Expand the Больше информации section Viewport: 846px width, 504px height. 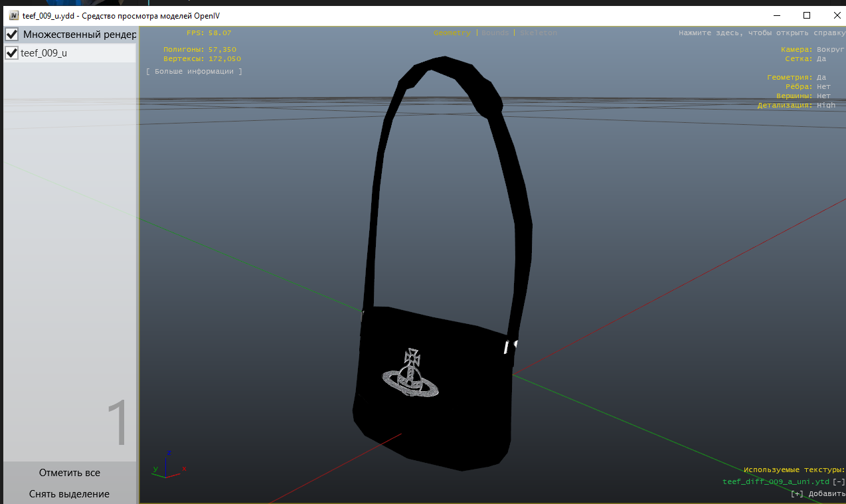[194, 71]
